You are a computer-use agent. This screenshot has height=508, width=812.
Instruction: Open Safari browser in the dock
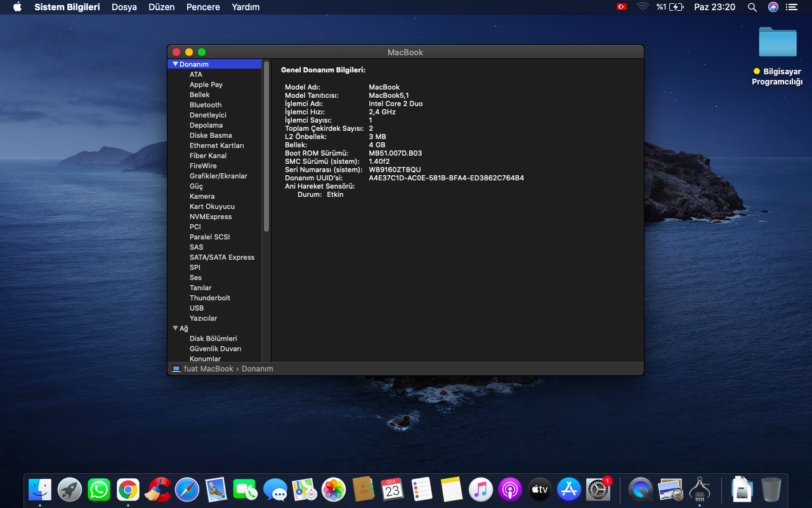point(187,490)
